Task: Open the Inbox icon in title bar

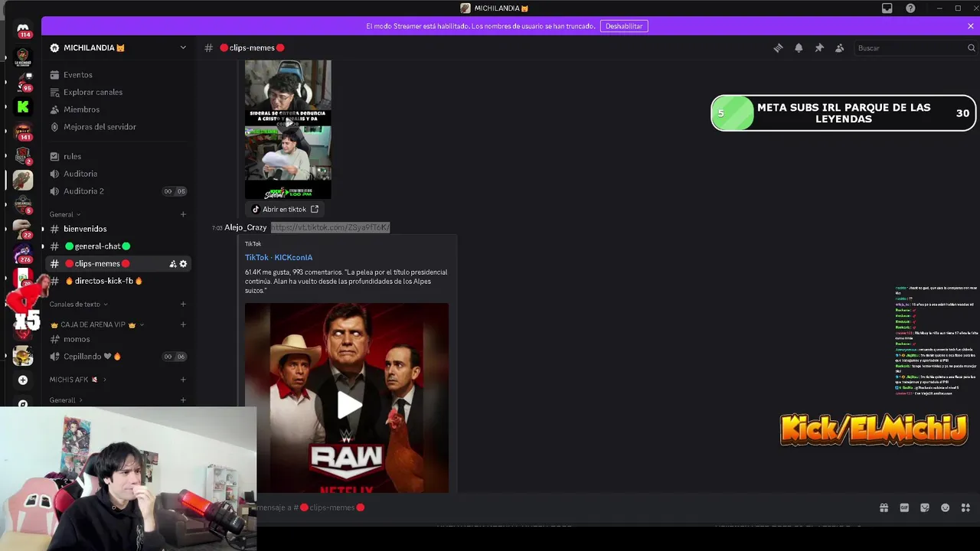Action: (887, 8)
